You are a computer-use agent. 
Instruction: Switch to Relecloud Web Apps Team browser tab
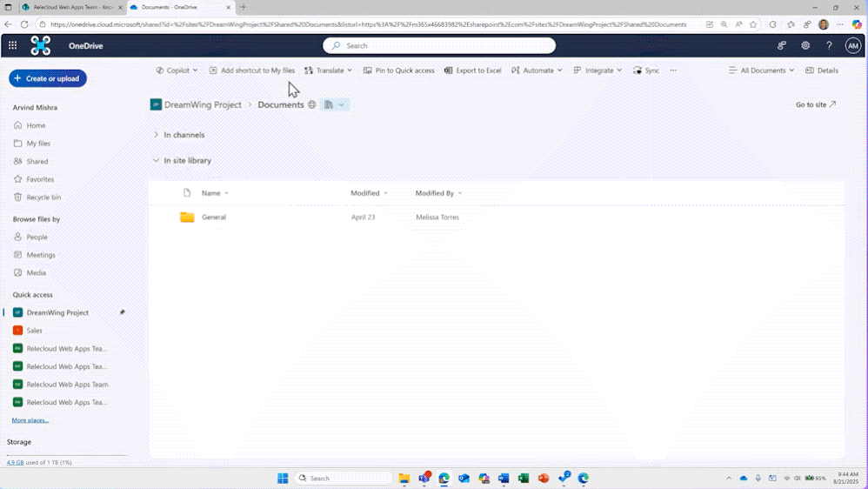click(x=72, y=7)
